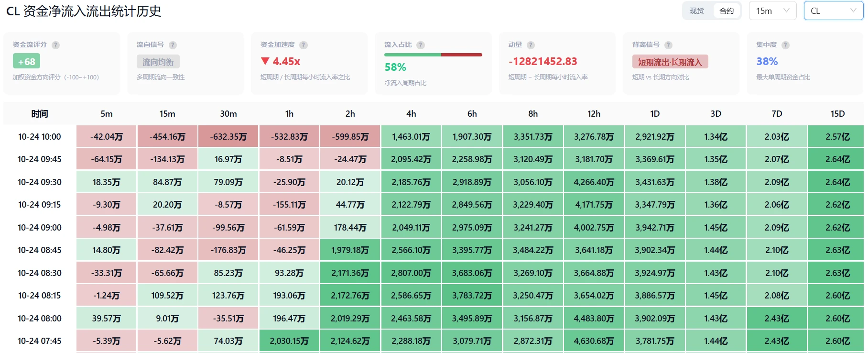
Task: Click the 10-24 10:00 row time
Action: point(40,137)
